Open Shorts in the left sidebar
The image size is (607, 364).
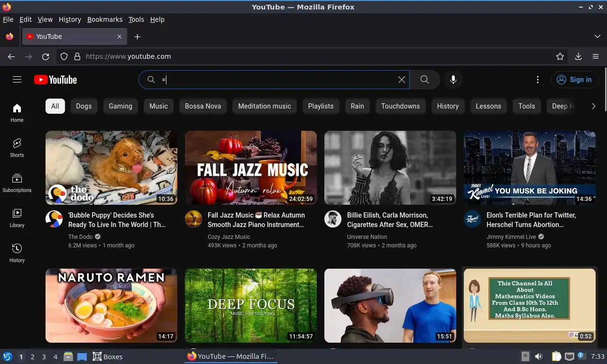17,148
